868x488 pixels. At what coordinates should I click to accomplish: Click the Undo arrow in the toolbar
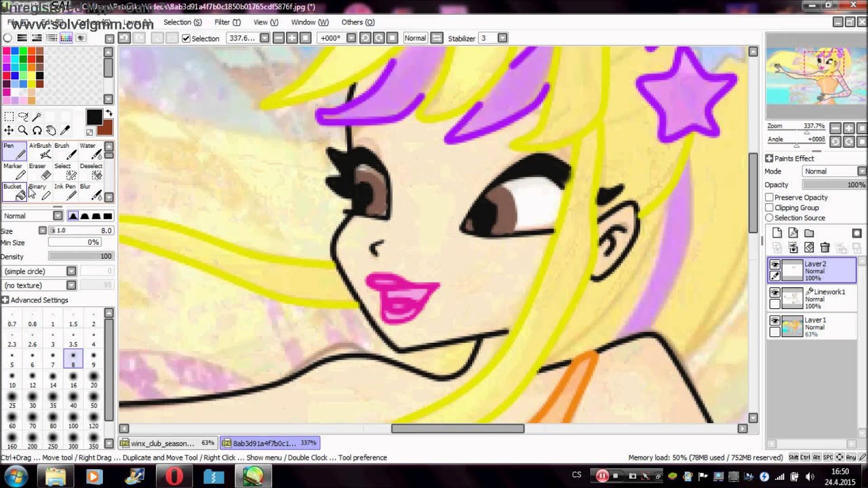click(x=124, y=38)
